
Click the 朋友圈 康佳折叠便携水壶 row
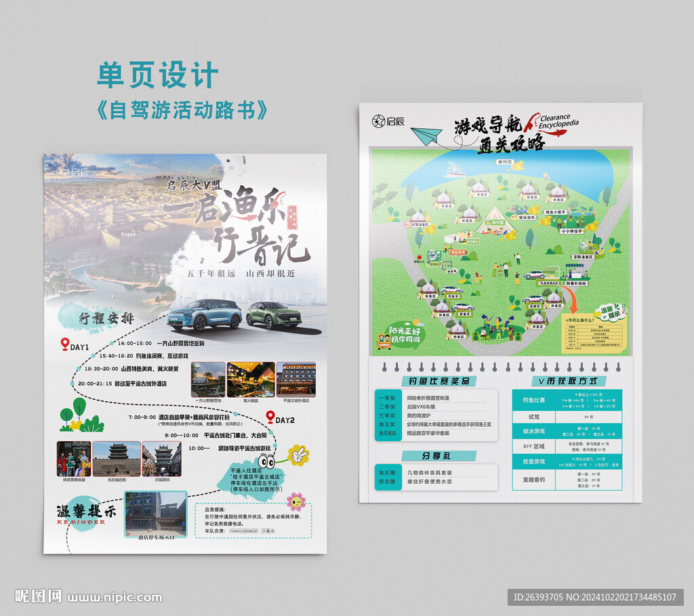click(x=436, y=481)
